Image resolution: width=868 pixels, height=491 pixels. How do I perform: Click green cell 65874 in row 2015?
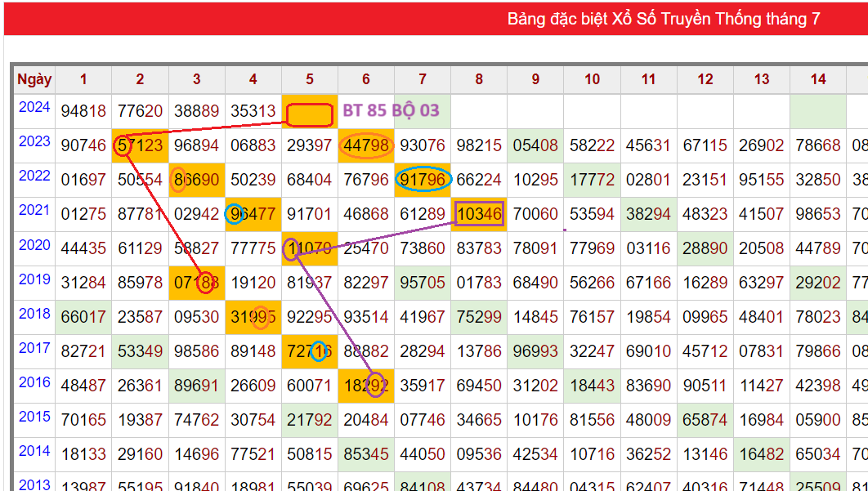(705, 421)
